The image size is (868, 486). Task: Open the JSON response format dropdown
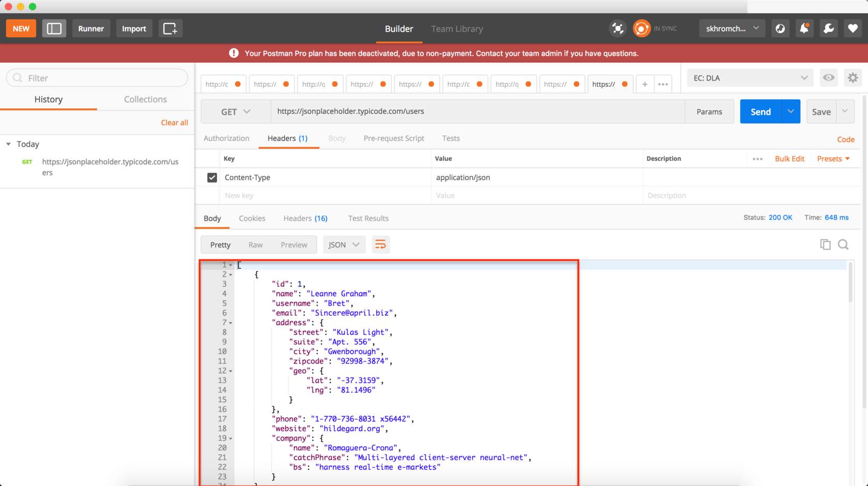coord(344,244)
